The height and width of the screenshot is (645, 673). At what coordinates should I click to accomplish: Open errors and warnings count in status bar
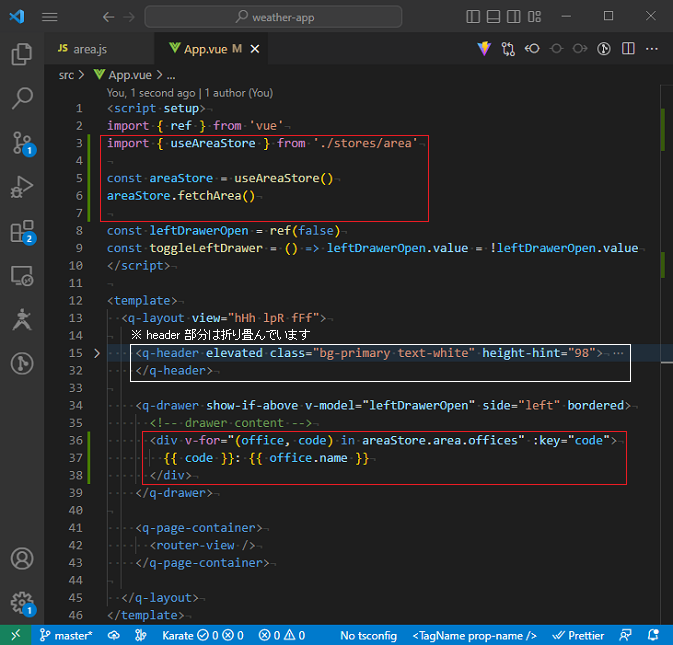pyautogui.click(x=282, y=635)
